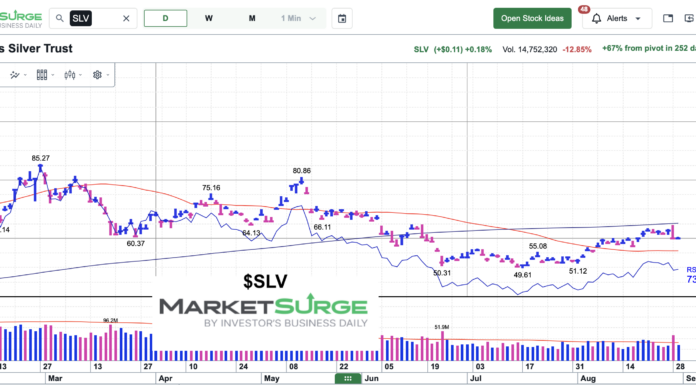Click the 51.9M volume peak label
Screen dimensions: 696x385
pyautogui.click(x=442, y=327)
